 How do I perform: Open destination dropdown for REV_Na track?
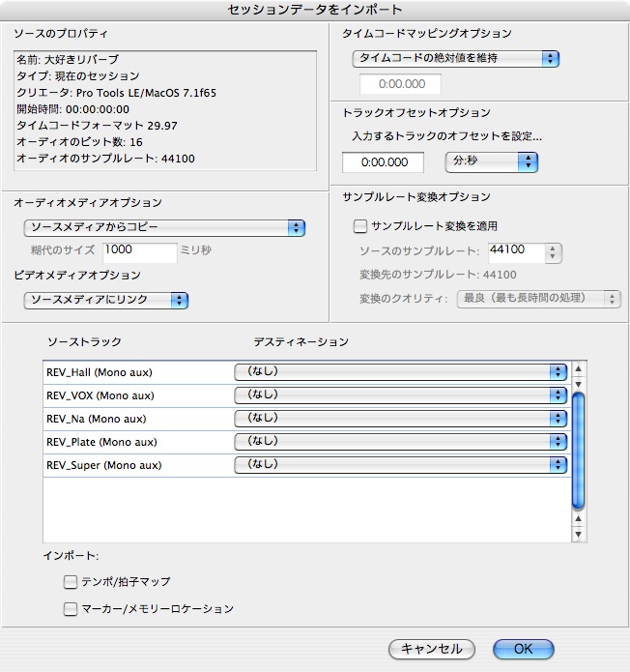coord(401,418)
